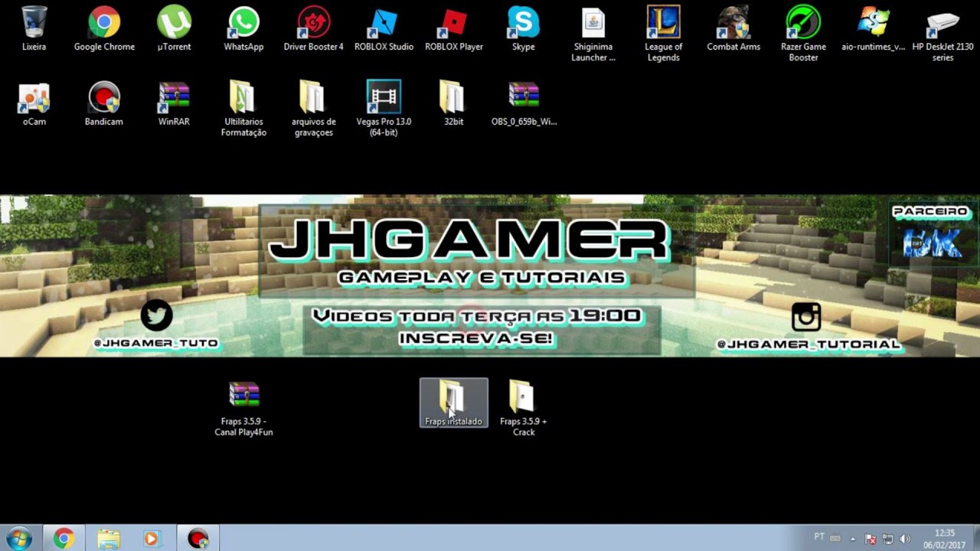Open the on-screen keyboard tray icon
The height and width of the screenshot is (551, 980).
835,539
